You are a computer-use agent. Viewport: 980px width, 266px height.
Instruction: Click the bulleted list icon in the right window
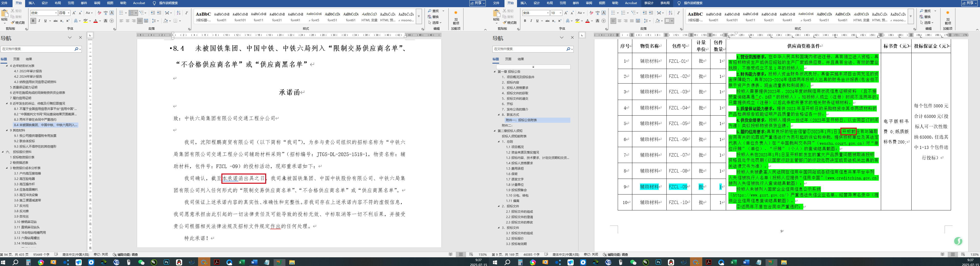coord(613,13)
